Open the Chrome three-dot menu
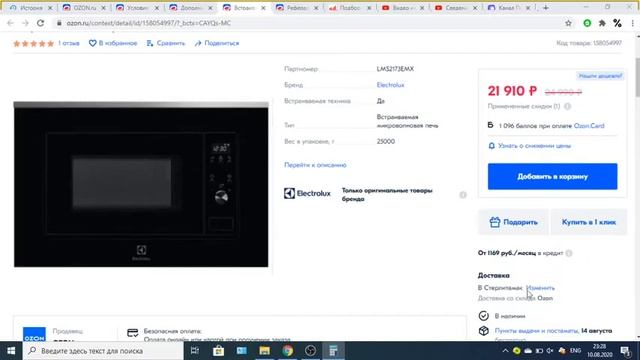Image resolution: width=640 pixels, height=360 pixels. pos(632,23)
